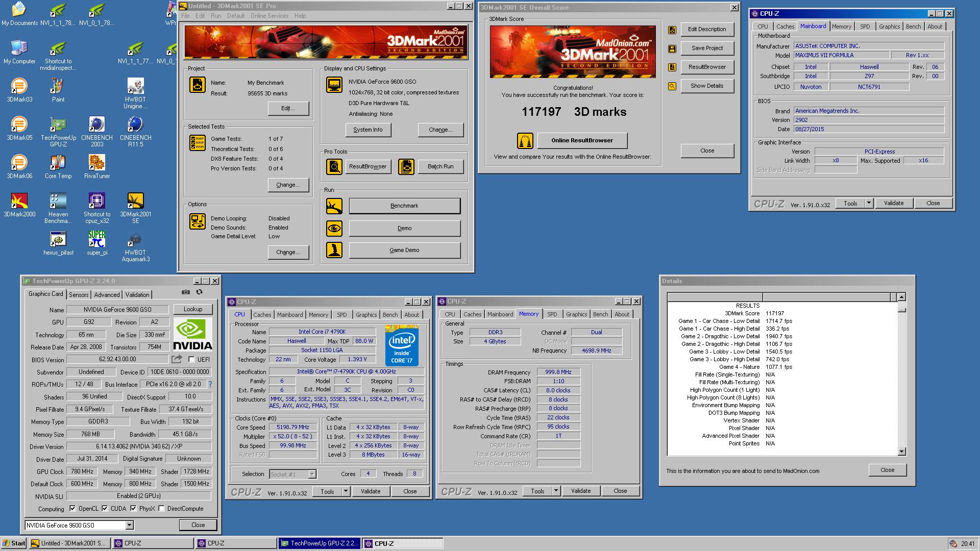Click the ResultBrowser magnifier icon in Pro Tools
980x551 pixels.
tap(334, 166)
